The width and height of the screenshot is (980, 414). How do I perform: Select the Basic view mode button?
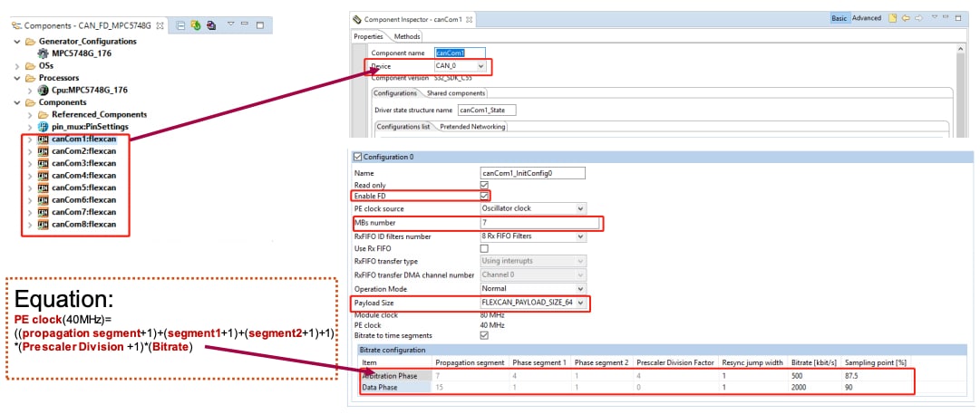point(839,18)
